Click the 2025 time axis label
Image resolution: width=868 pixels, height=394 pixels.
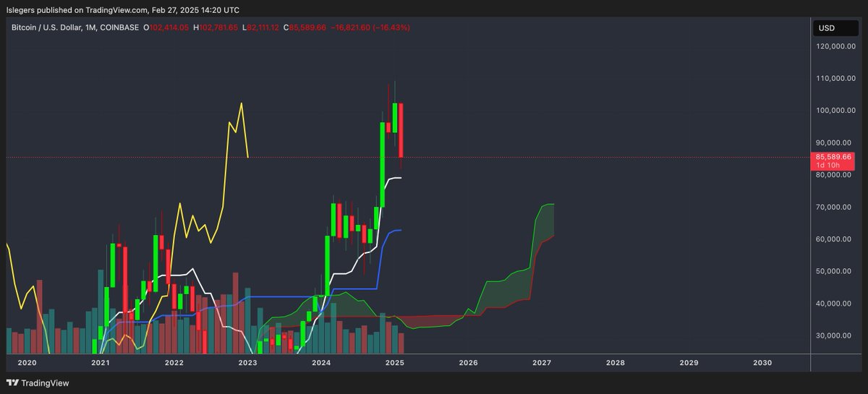coord(395,362)
